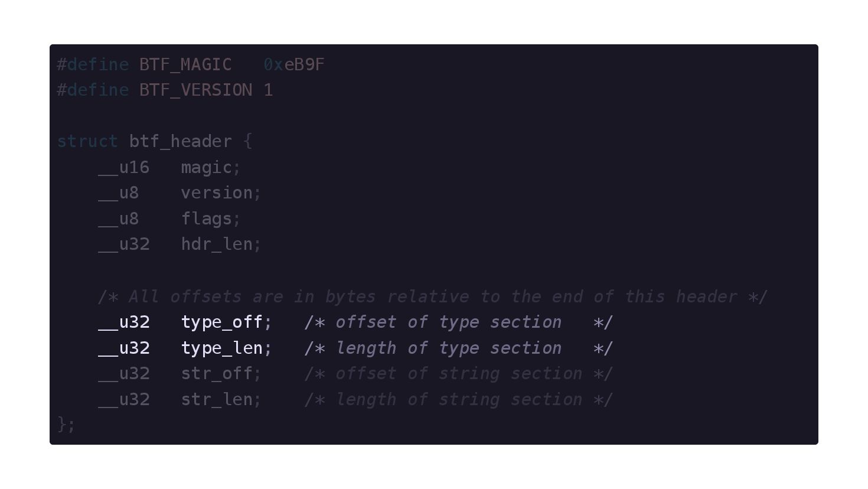Click the BTF_VERSION macro name

tap(195, 90)
